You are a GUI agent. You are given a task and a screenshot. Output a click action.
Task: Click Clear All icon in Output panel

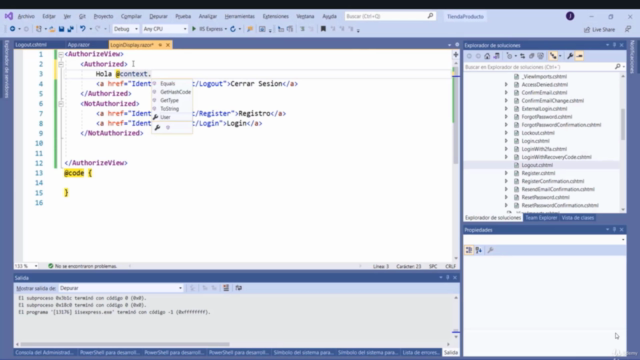point(226,288)
